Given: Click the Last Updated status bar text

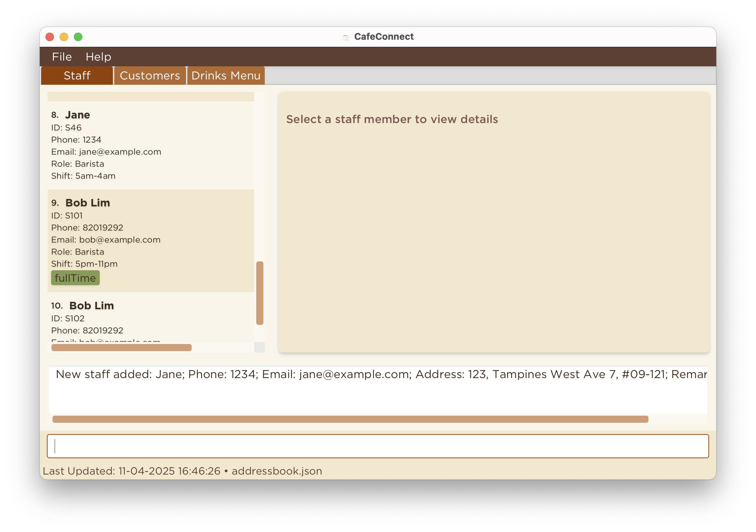Looking at the screenshot, I should click(x=182, y=471).
